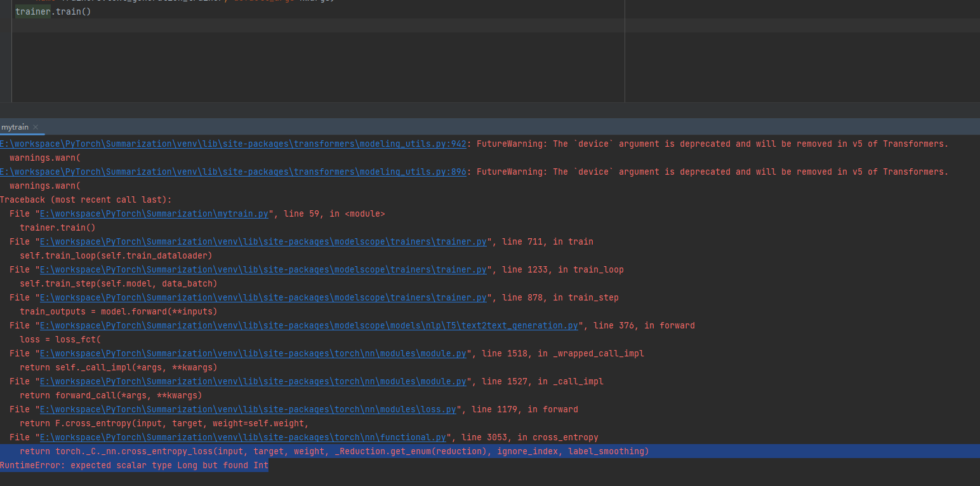Click 'line 1179, in forward' text

click(525, 410)
